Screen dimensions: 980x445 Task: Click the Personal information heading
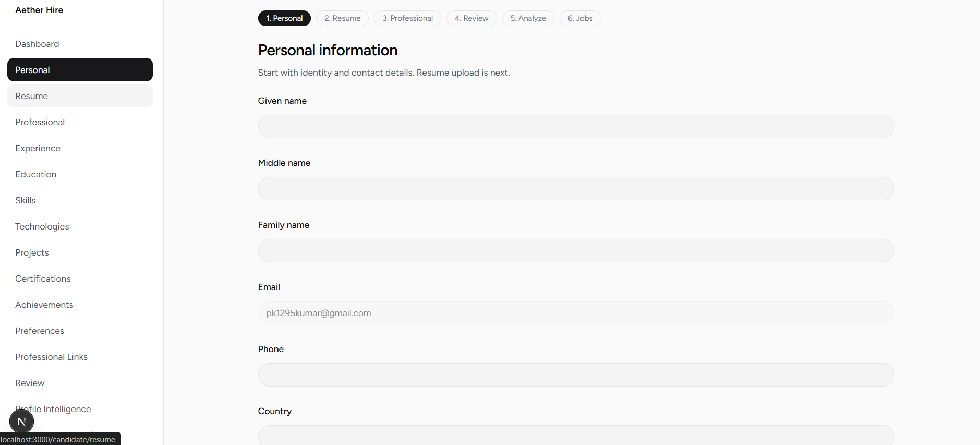328,50
